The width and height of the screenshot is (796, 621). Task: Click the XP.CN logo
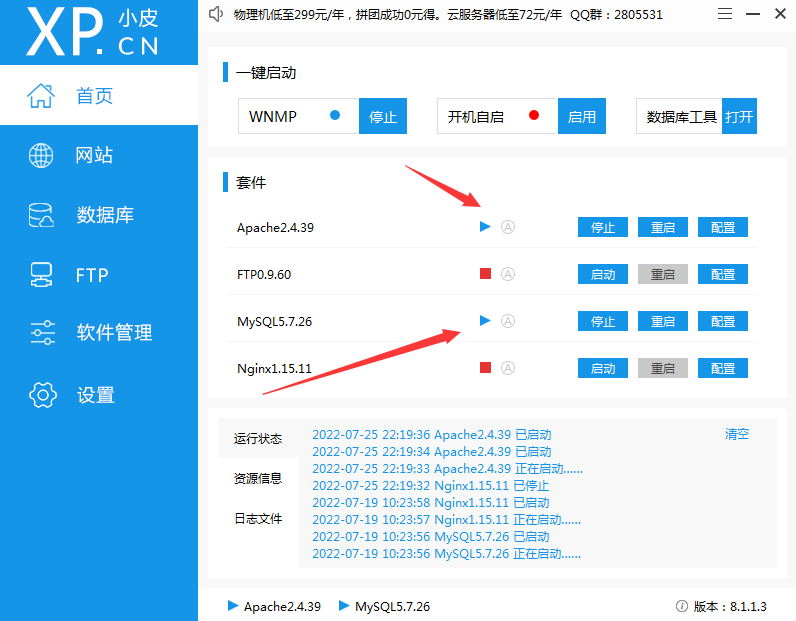coord(92,31)
